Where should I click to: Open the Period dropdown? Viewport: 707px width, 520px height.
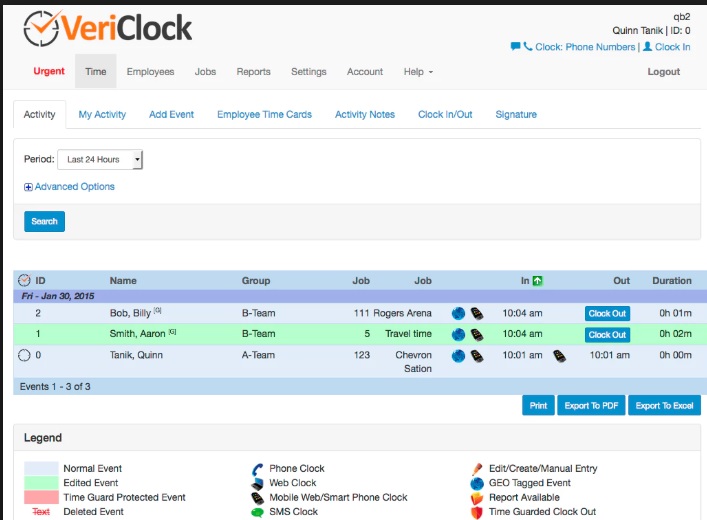coord(100,160)
